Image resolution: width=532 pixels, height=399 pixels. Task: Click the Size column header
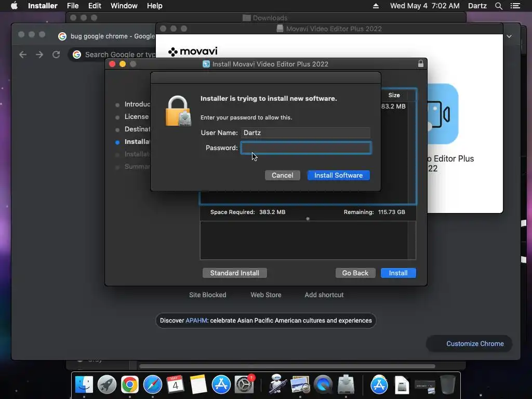[x=394, y=96]
